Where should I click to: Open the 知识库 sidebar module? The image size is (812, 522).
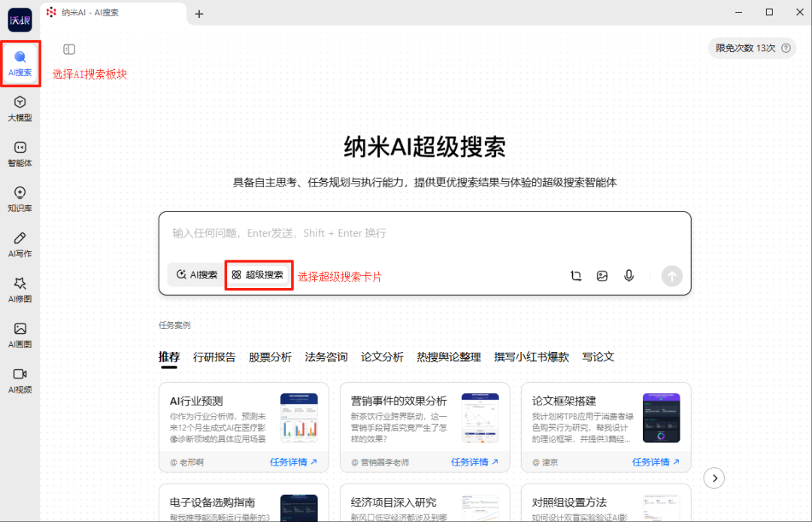(x=20, y=199)
